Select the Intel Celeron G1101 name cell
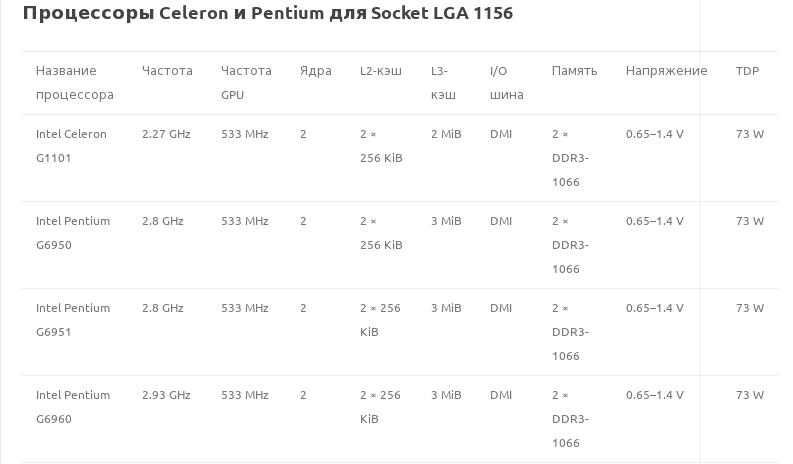Image resolution: width=793 pixels, height=464 pixels. (71, 146)
